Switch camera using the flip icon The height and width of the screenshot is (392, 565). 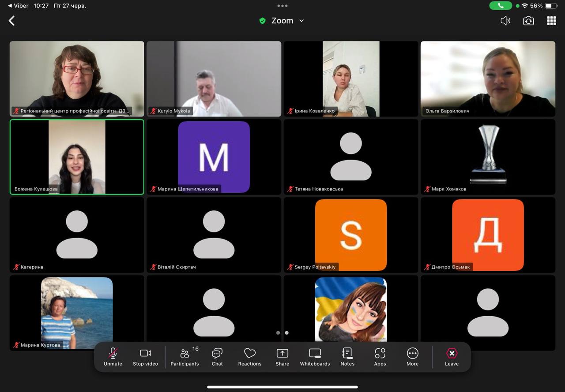(528, 21)
